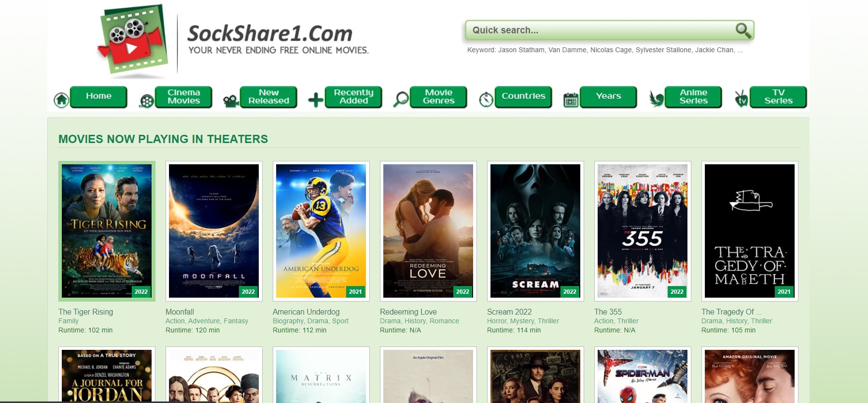Open the Amazon Original Movie poster
This screenshot has width=868, height=403.
click(x=750, y=375)
